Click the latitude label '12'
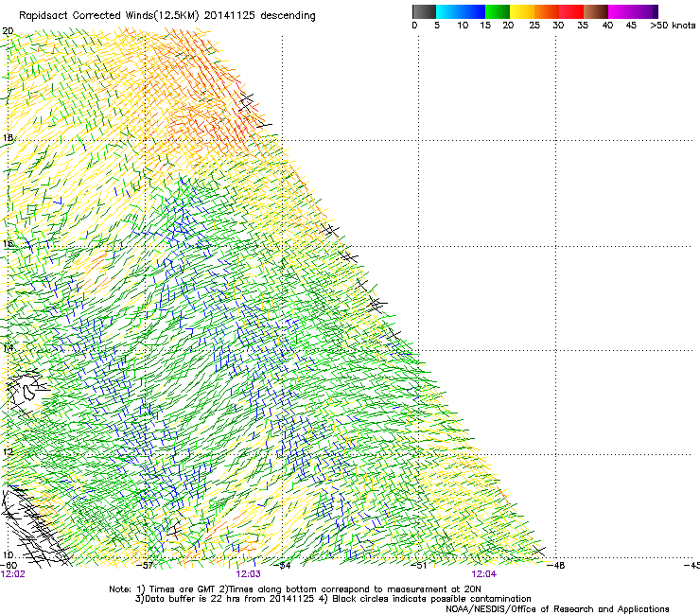 8,451
